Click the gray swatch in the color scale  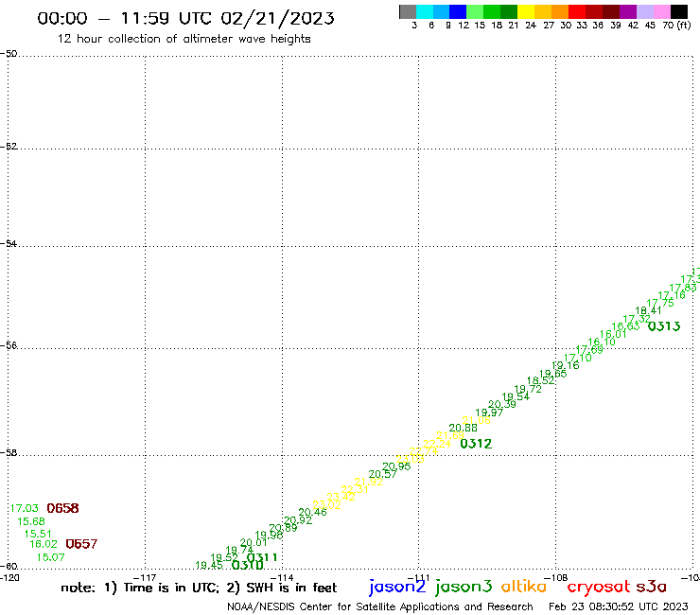click(x=408, y=11)
